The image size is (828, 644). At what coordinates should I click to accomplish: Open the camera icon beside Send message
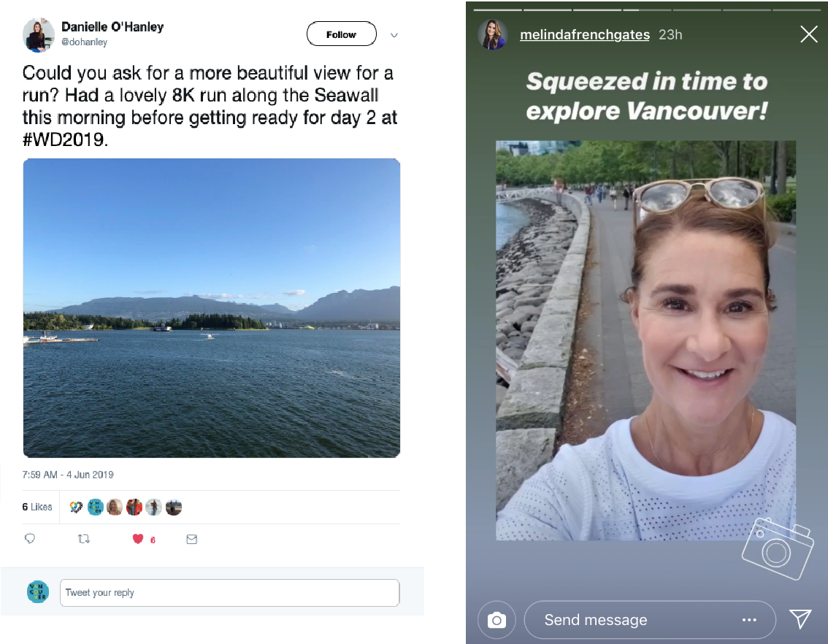(496, 620)
